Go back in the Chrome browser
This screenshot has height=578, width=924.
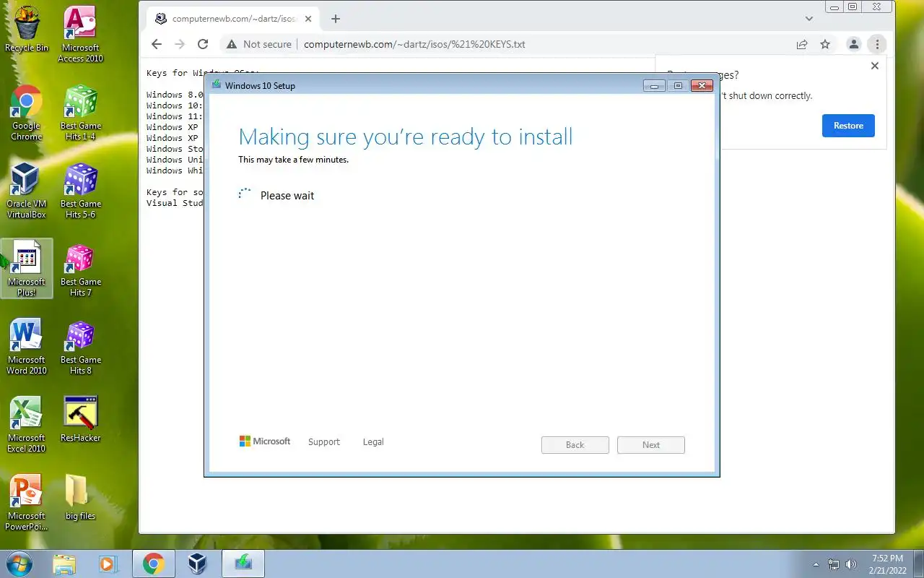[x=157, y=44]
